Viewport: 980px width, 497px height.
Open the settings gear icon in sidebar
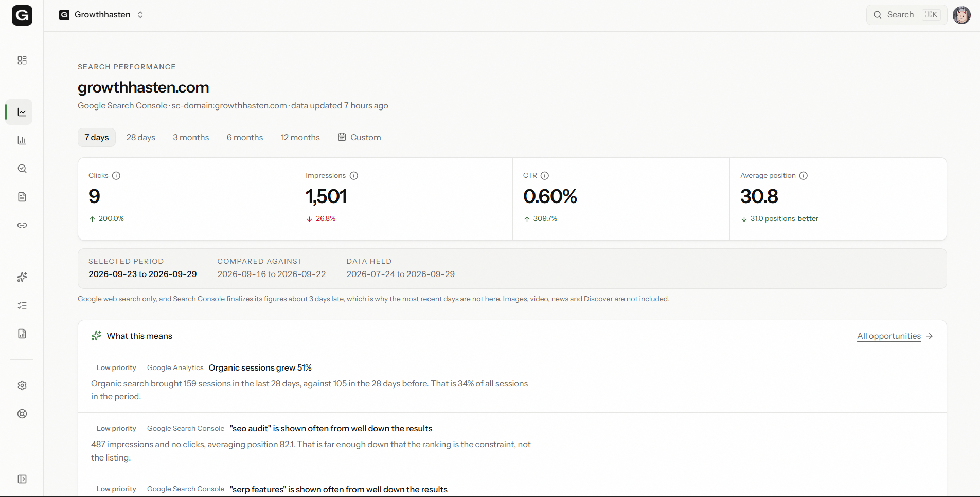tap(22, 385)
